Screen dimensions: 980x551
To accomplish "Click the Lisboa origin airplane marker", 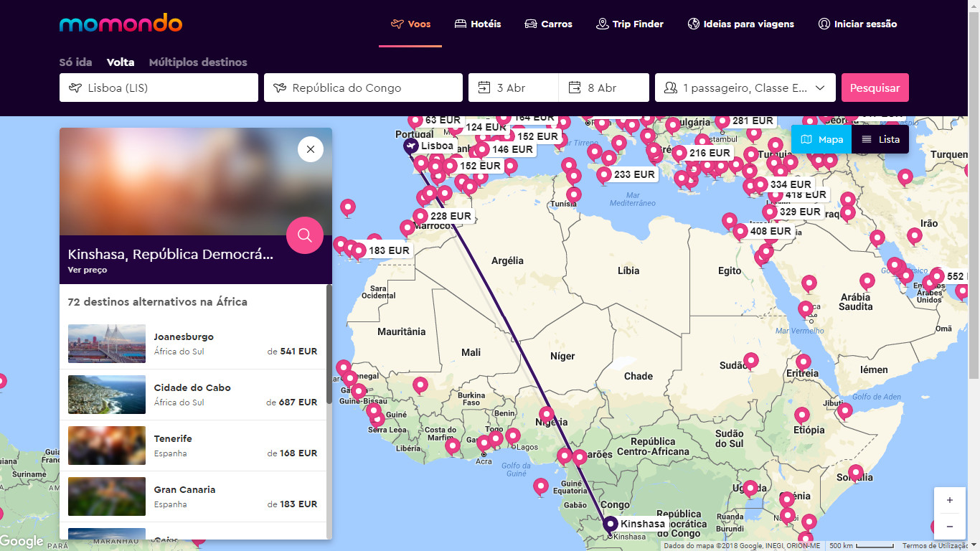I will click(x=411, y=146).
